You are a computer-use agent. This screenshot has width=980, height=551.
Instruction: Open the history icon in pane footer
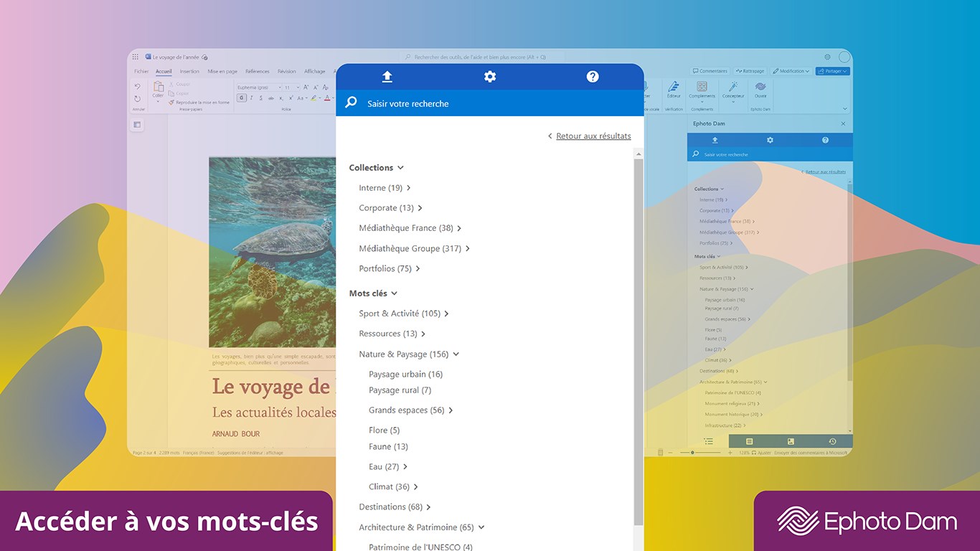(832, 441)
